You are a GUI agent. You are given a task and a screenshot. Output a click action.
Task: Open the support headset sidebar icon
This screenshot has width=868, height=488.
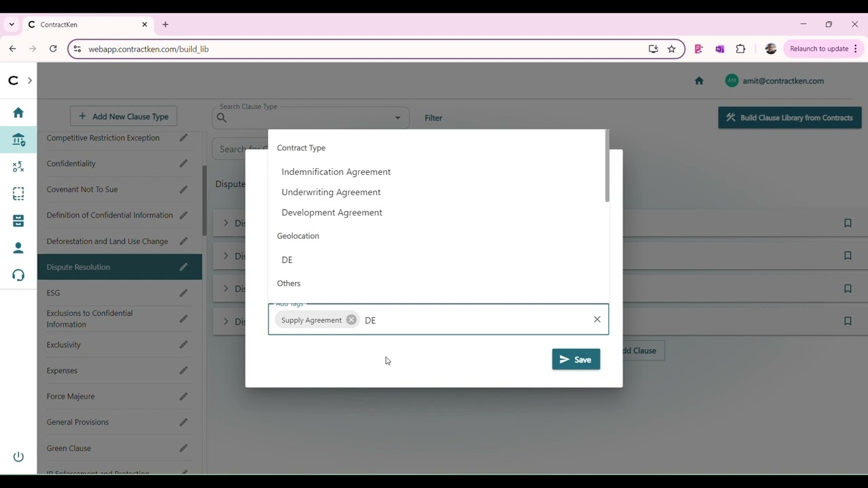click(x=18, y=275)
